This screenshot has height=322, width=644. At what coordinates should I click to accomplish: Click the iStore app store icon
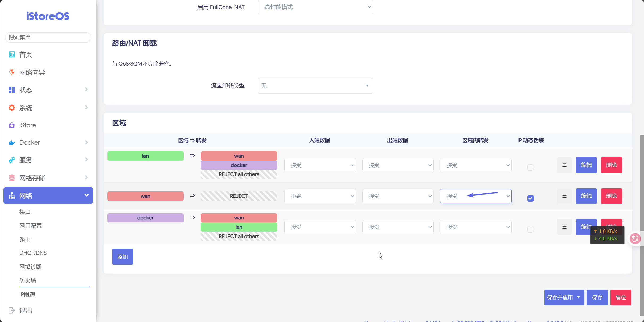11,125
